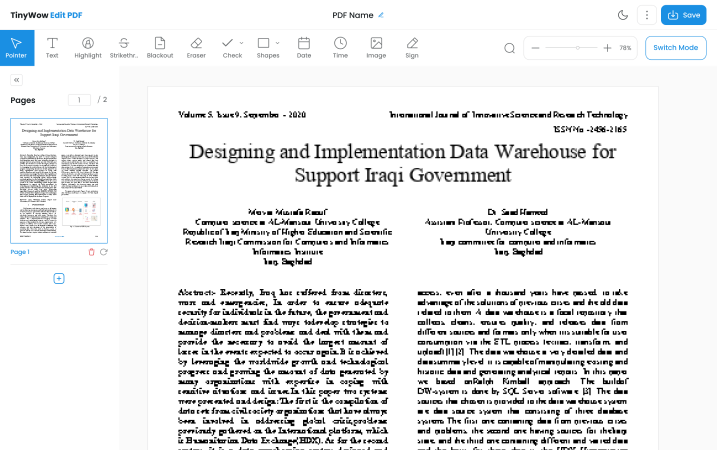Open the three-dot more options menu
The height and width of the screenshot is (451, 717).
(x=648, y=15)
